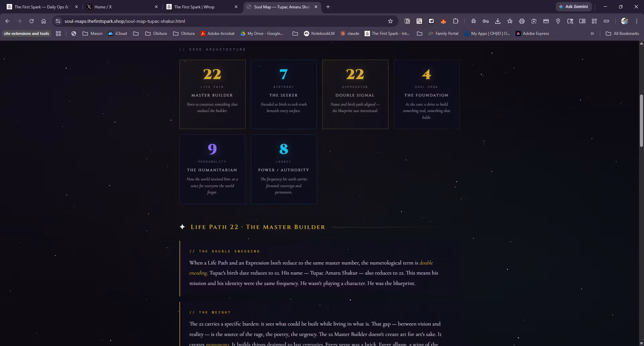Select the Personality 9 Humanitarian card
This screenshot has width=644, height=346.
pyautogui.click(x=212, y=169)
